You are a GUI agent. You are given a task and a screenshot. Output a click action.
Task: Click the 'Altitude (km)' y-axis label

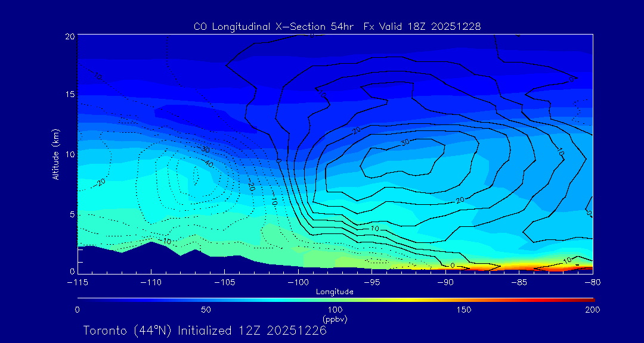(55, 154)
